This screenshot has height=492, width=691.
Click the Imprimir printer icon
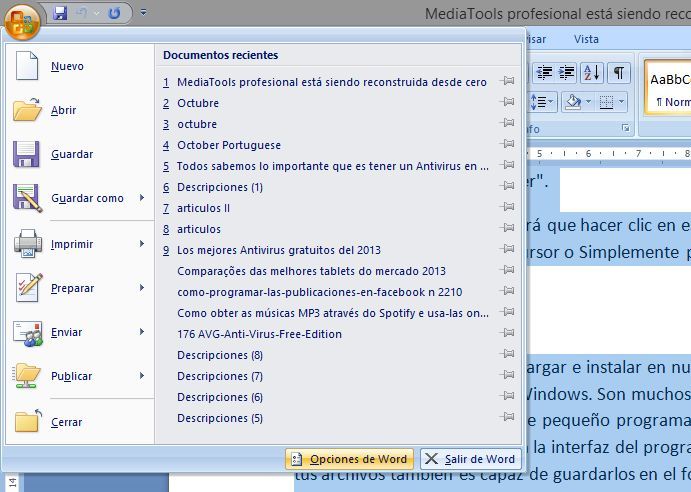pyautogui.click(x=28, y=243)
